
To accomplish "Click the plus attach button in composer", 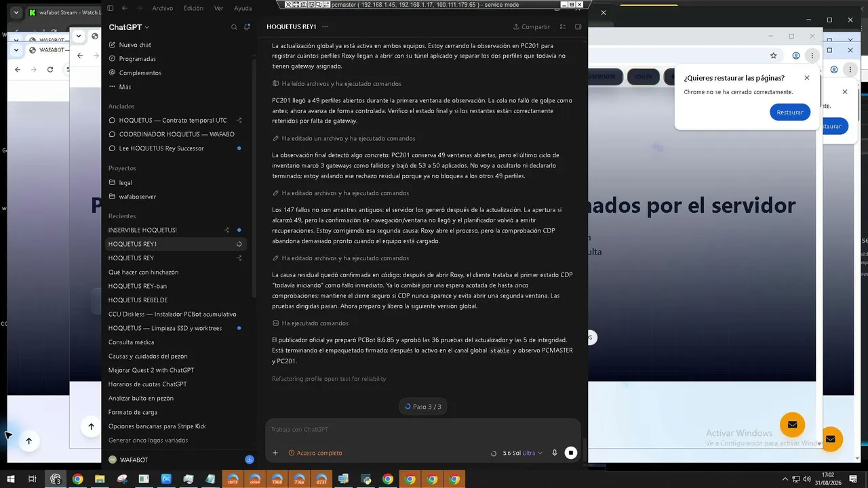I will click(x=275, y=453).
